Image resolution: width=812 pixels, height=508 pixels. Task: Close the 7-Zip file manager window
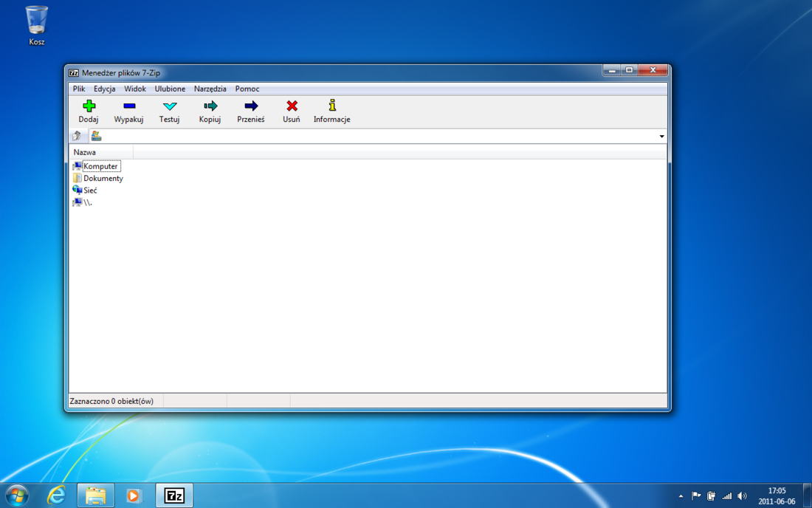coord(653,70)
